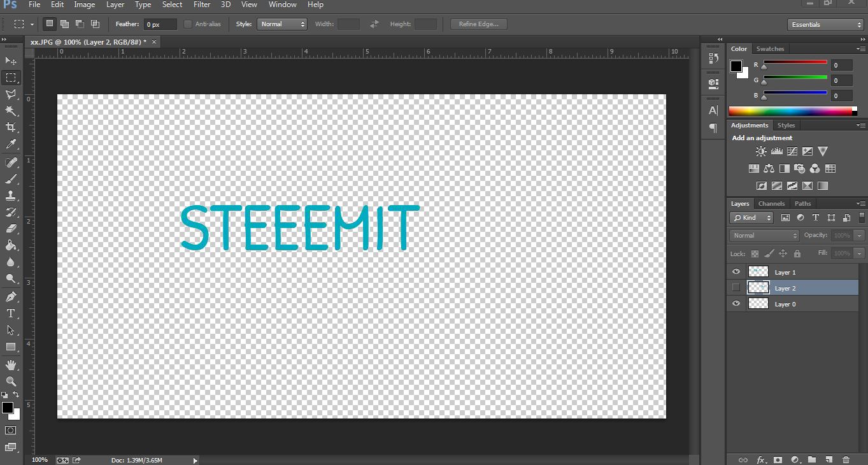This screenshot has width=868, height=465.
Task: Select the Healing Brush tool
Action: point(11,162)
